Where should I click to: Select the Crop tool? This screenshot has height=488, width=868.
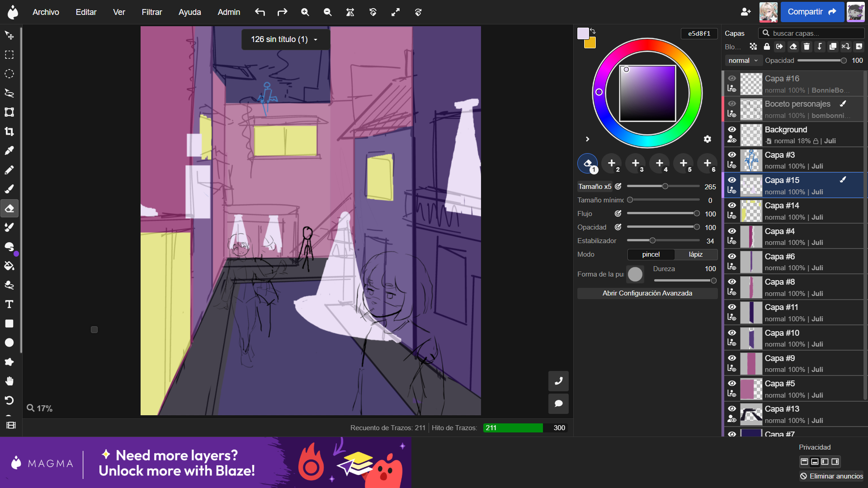pyautogui.click(x=9, y=131)
